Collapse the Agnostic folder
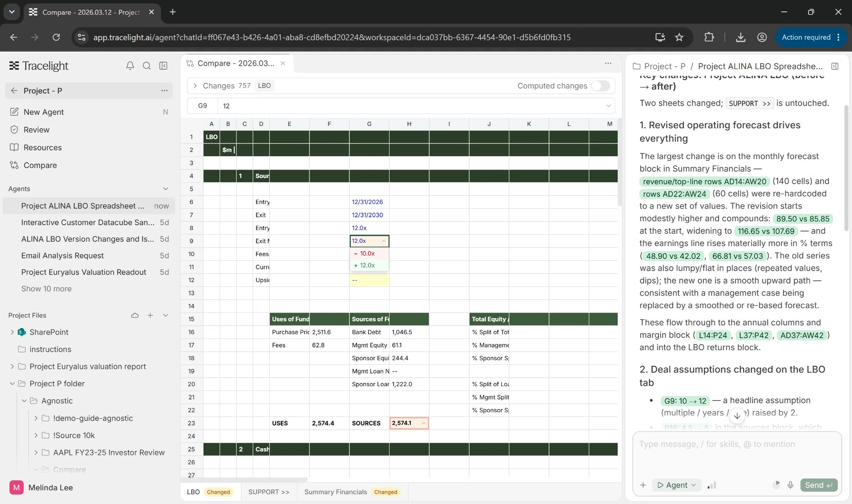The width and height of the screenshot is (852, 504). (24, 401)
